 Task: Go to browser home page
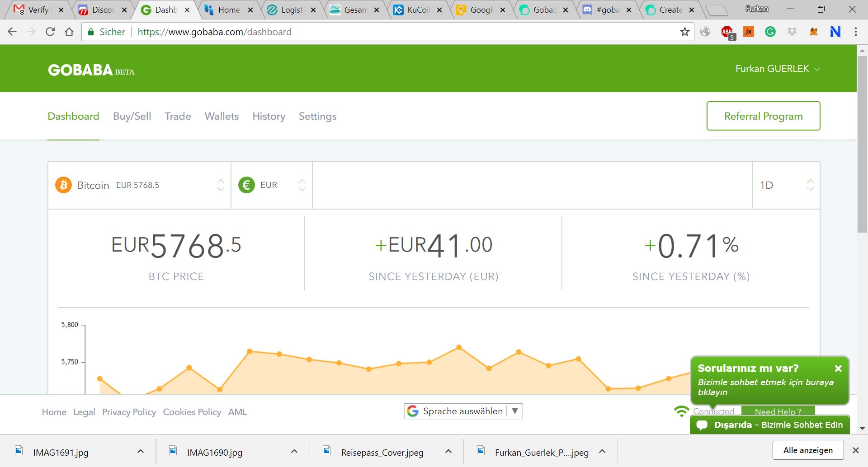(x=69, y=32)
